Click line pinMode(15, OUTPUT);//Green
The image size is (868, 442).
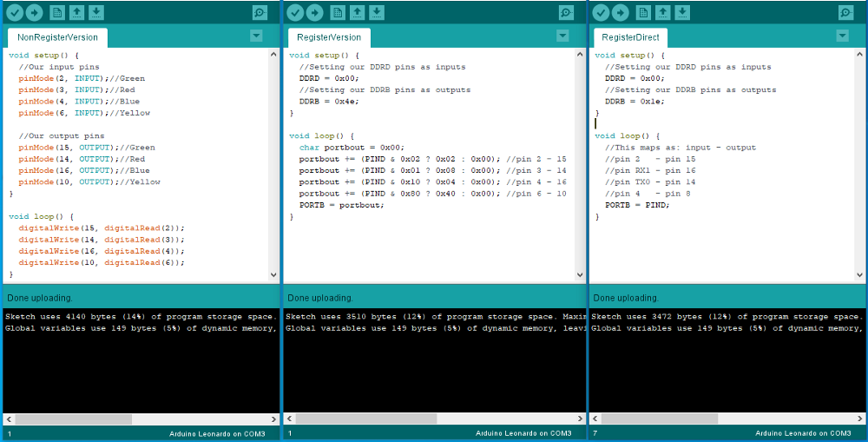pos(86,148)
